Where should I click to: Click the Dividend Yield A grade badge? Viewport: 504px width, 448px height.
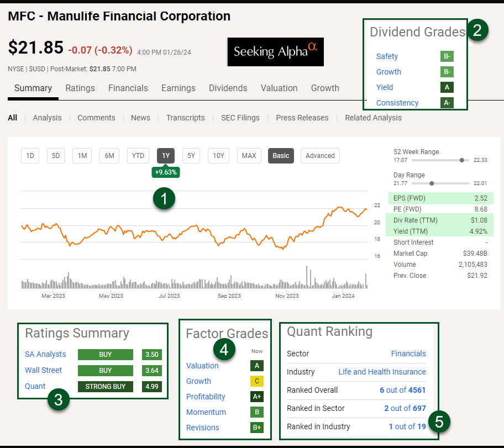click(447, 87)
